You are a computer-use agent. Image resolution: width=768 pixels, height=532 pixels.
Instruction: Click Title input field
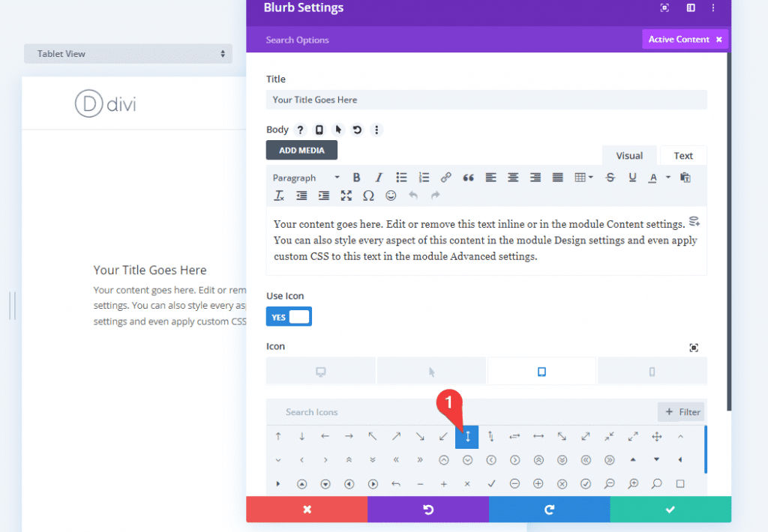coord(486,100)
